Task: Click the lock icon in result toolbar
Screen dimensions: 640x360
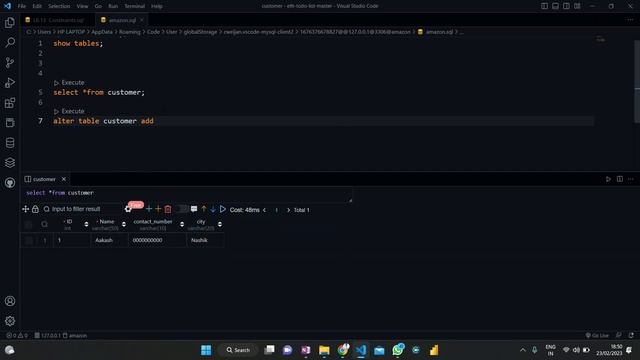Action: pos(36,209)
